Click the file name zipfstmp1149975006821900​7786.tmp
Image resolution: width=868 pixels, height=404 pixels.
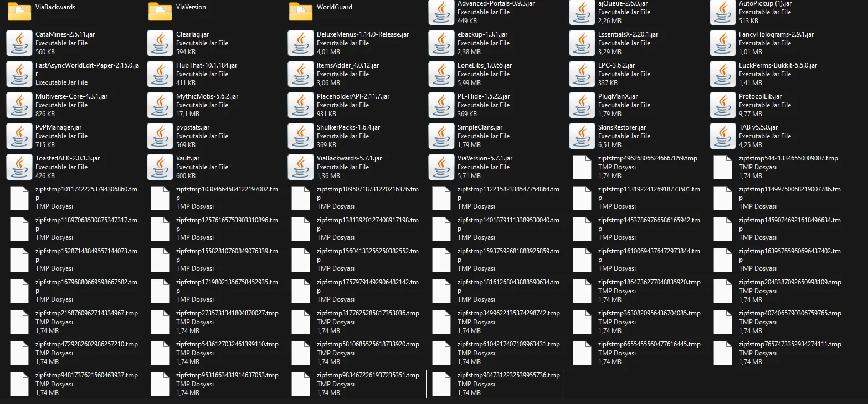tap(790, 193)
